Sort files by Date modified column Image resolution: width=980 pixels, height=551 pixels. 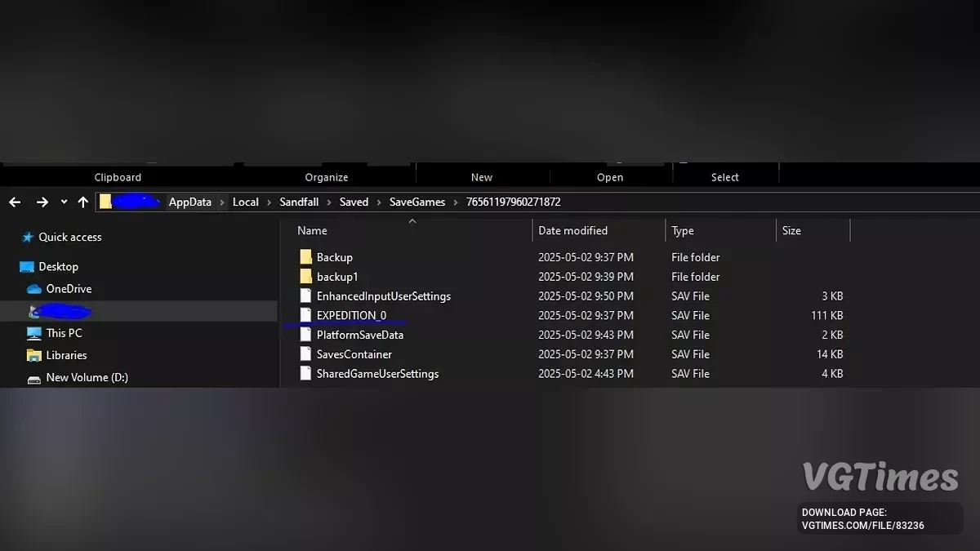coord(572,231)
